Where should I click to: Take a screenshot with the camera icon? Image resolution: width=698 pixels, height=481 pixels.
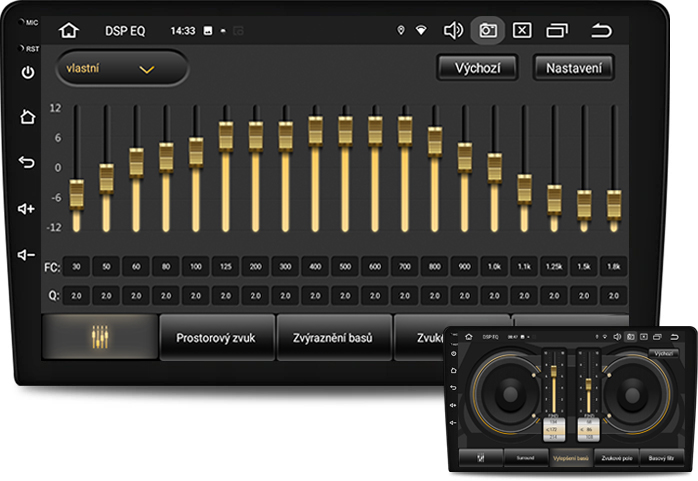[487, 30]
